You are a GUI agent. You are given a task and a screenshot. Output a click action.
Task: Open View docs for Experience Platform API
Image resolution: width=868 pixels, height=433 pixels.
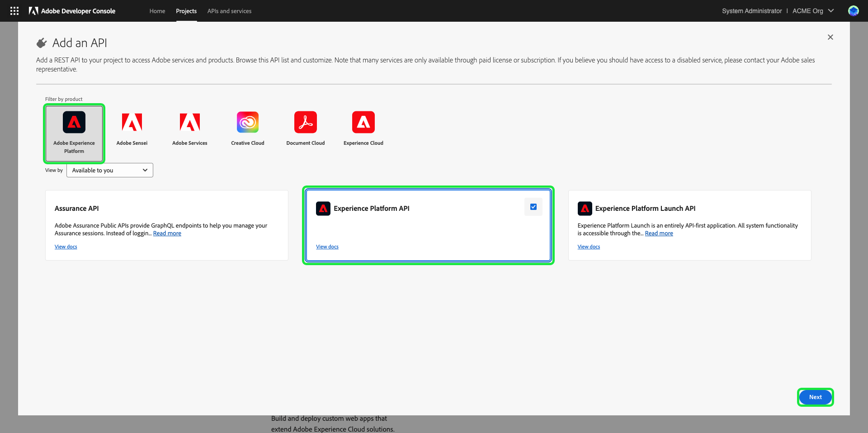(327, 247)
